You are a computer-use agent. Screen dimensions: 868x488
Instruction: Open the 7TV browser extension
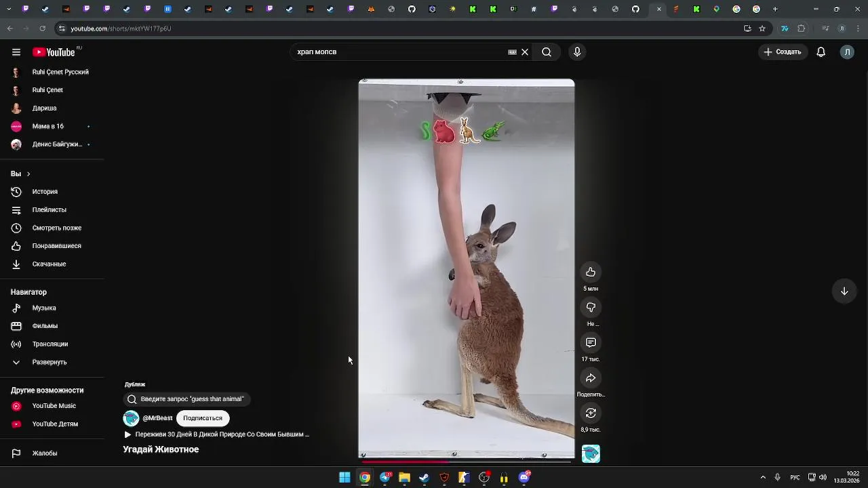click(785, 28)
